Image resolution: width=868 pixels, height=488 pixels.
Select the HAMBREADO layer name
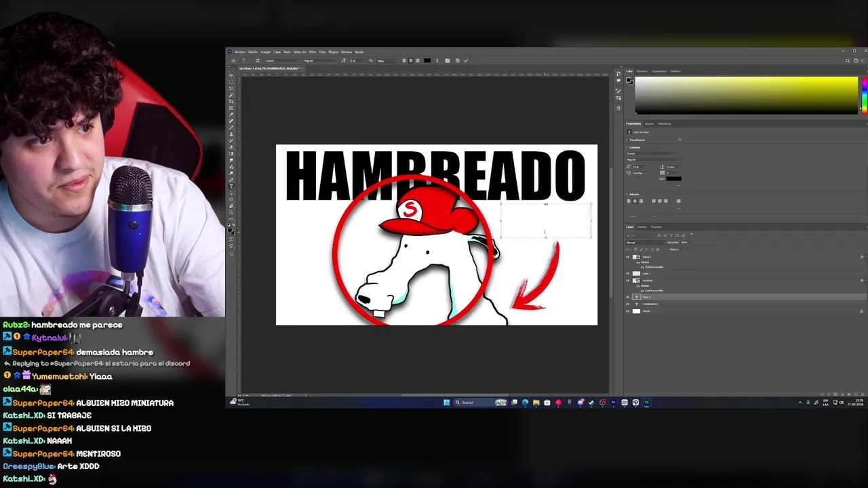click(650, 304)
